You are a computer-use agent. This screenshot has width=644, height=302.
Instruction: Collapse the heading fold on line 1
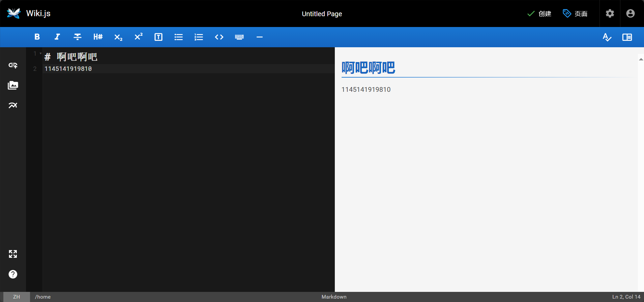click(41, 53)
